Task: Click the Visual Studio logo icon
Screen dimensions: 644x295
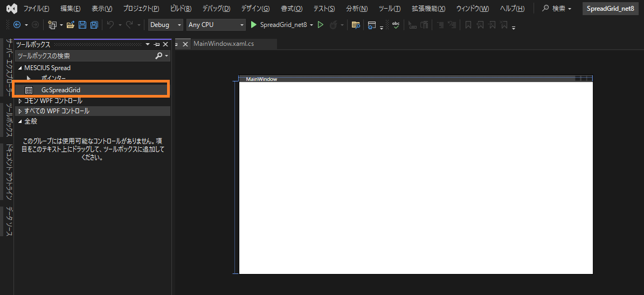Action: 11,8
